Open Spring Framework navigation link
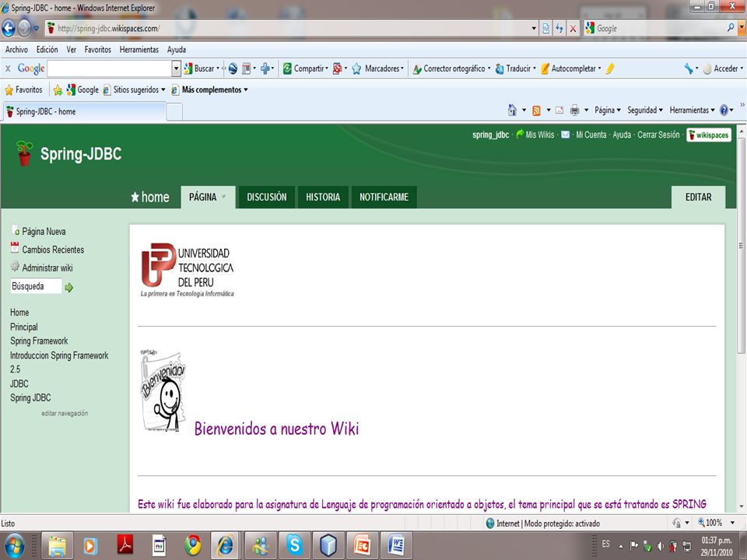Viewport: 747px width, 560px height. point(39,341)
